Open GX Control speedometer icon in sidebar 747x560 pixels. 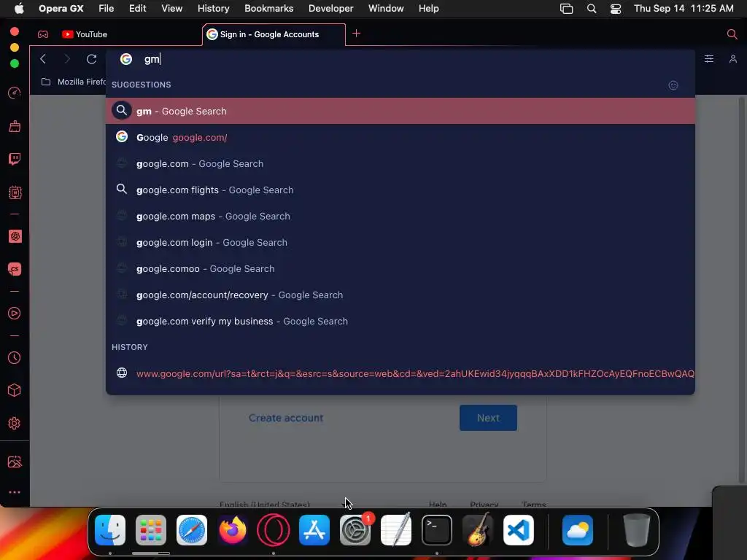click(15, 93)
